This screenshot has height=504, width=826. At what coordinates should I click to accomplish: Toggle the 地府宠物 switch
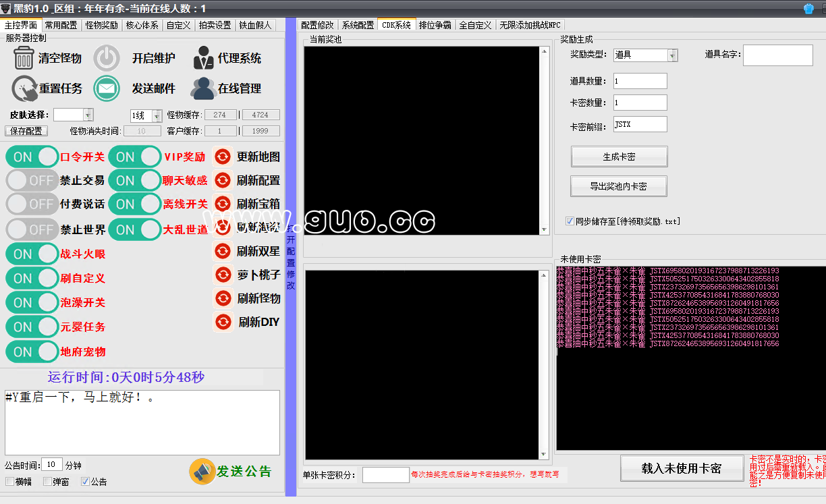tap(32, 352)
